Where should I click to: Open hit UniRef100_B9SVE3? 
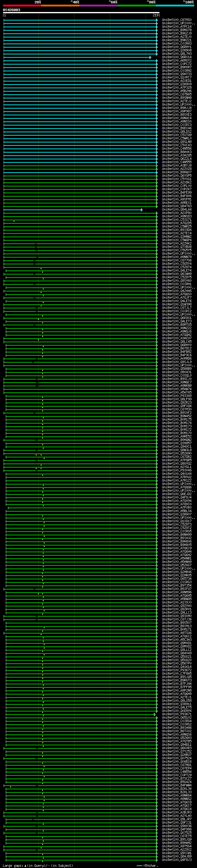(177, 115)
